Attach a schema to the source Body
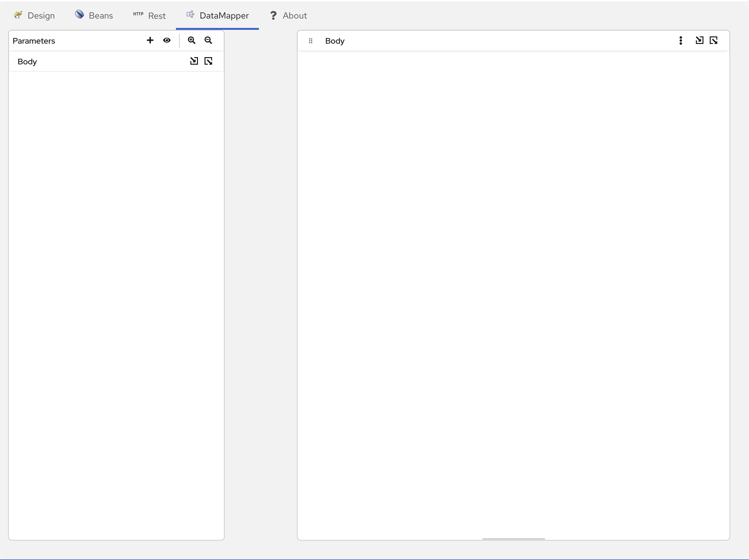 (x=194, y=61)
